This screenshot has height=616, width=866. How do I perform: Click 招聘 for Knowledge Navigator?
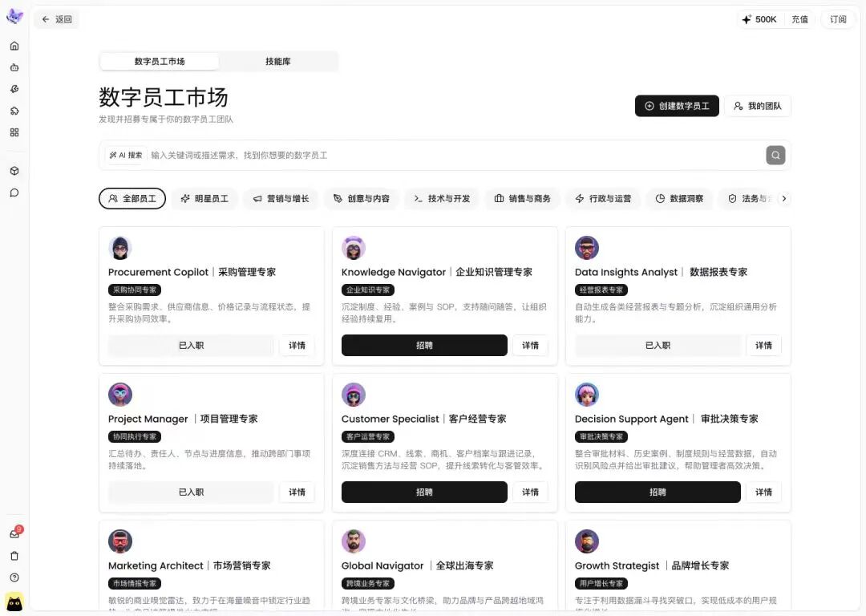coord(424,345)
